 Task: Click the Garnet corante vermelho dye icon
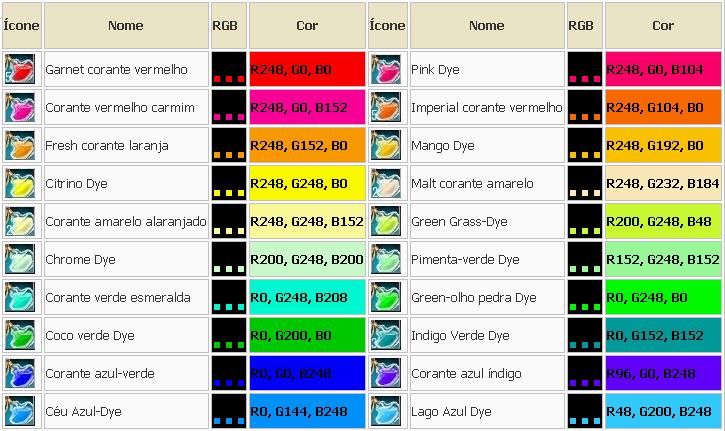point(20,69)
